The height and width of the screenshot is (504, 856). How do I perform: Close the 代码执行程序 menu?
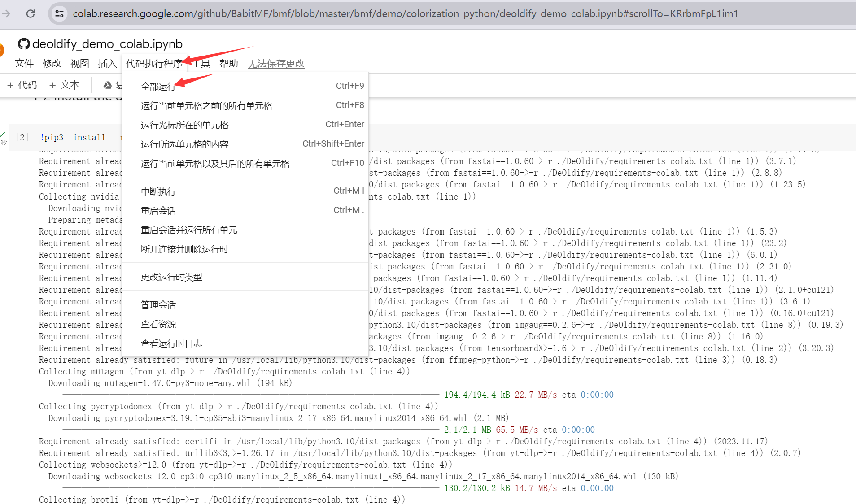[x=154, y=63]
